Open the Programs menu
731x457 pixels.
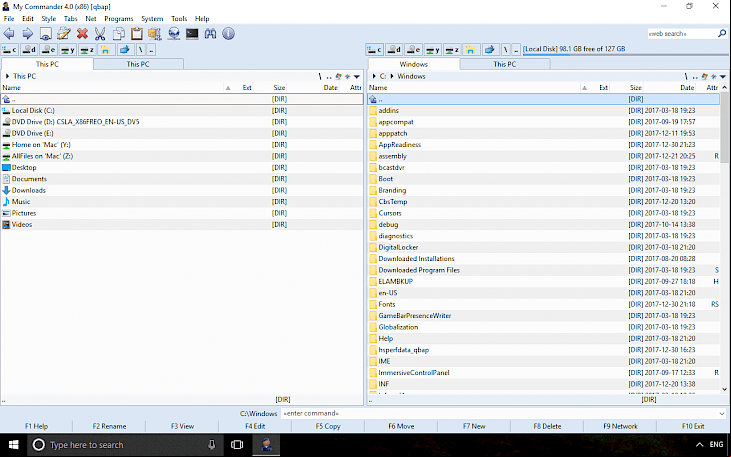pyautogui.click(x=118, y=19)
